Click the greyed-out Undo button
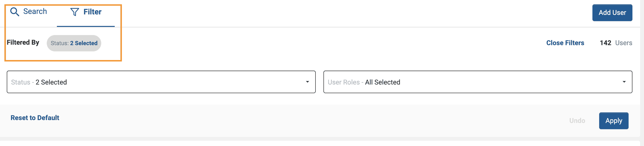This screenshot has height=146, width=644. pos(577,121)
